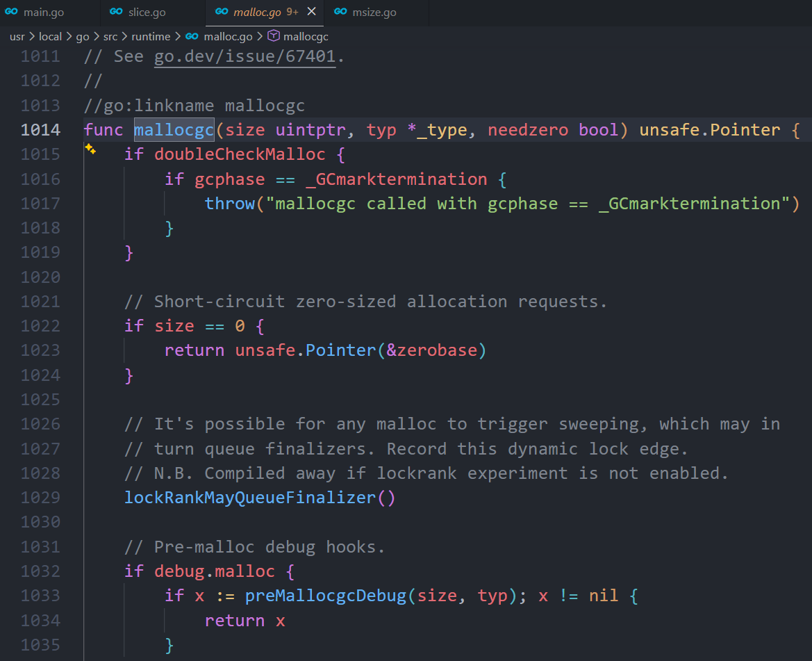Click 'return x' on line 1034
Image resolution: width=812 pixels, height=661 pixels.
coord(245,621)
